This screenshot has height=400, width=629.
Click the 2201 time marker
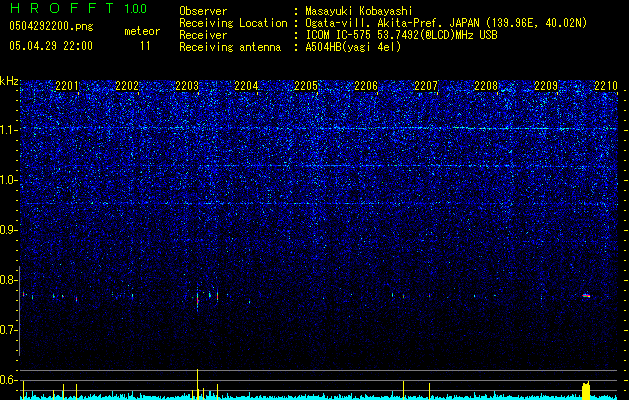tap(67, 86)
